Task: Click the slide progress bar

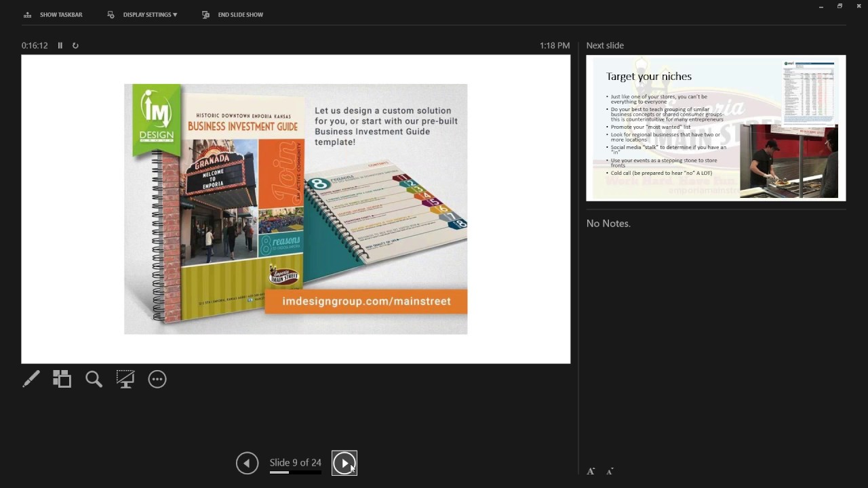Action: click(x=296, y=472)
